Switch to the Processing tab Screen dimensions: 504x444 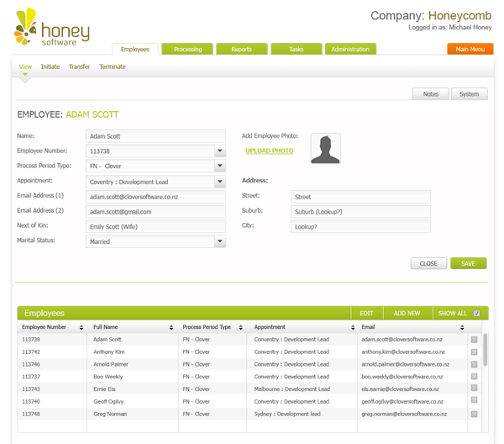pos(187,50)
